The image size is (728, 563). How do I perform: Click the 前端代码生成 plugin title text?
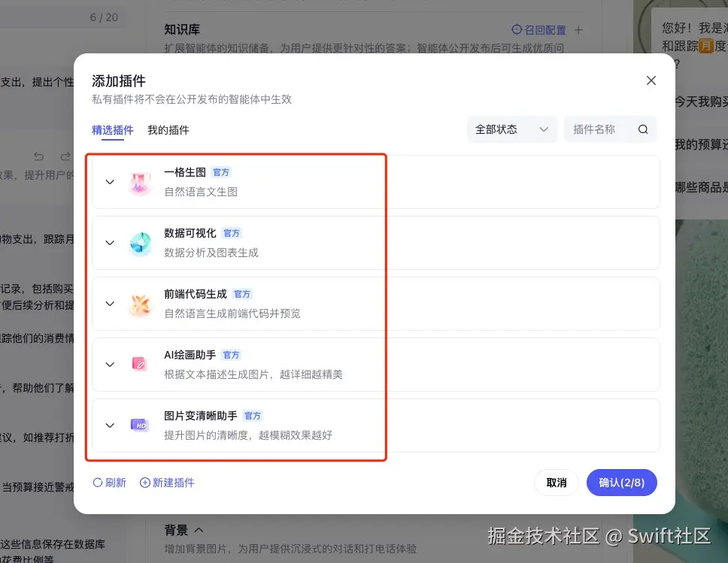pos(196,294)
